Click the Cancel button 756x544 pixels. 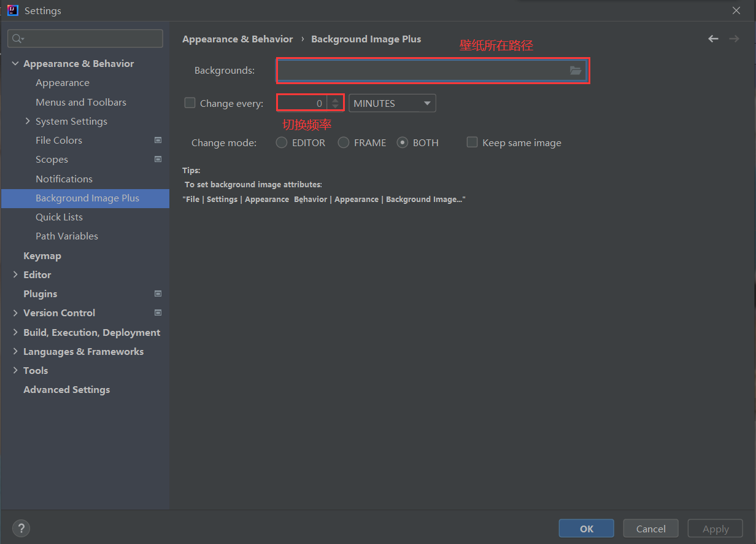click(651, 529)
